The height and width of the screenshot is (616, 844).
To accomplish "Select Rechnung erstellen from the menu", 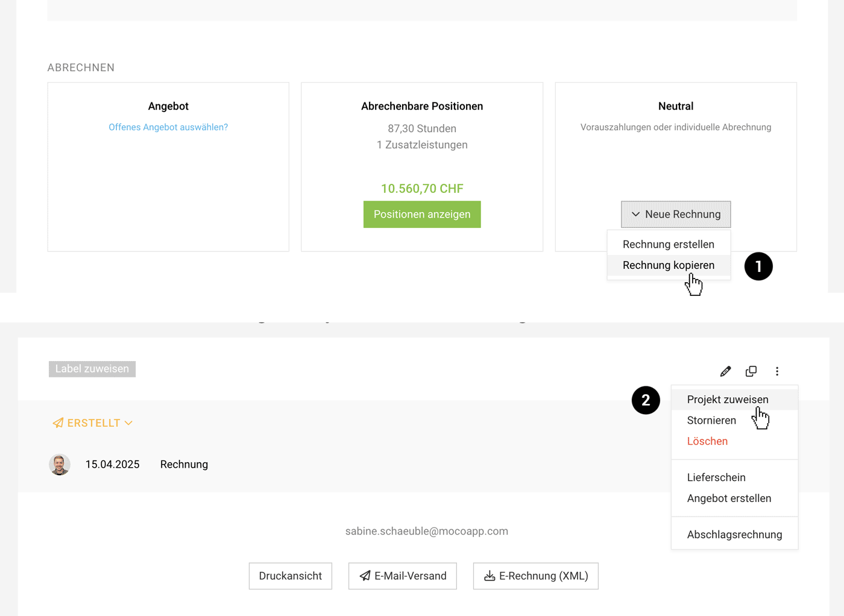I will pos(668,244).
